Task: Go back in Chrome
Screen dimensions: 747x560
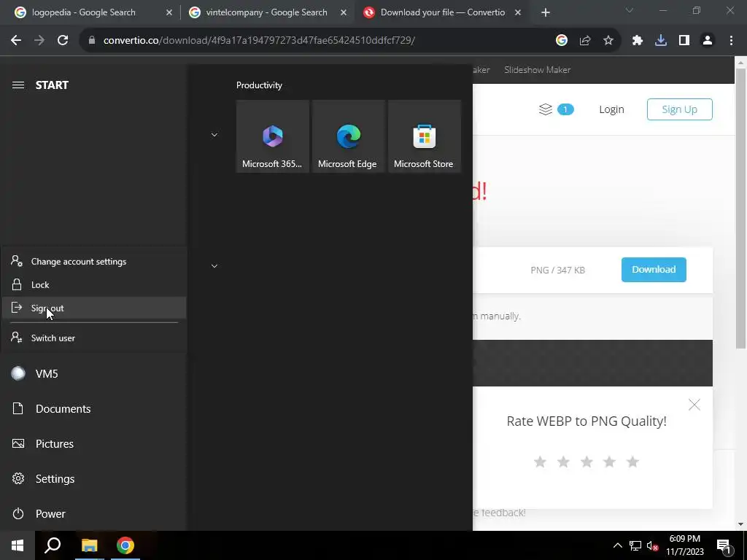Action: pos(16,41)
